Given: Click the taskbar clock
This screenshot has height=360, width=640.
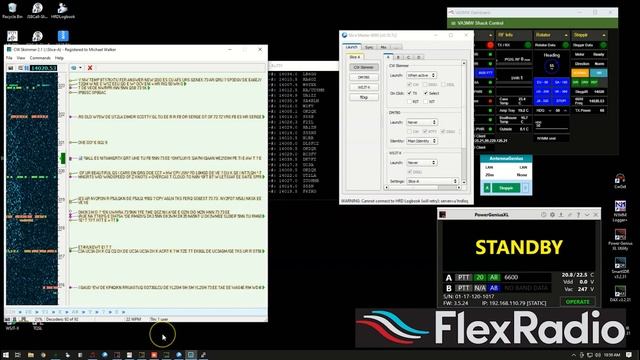Looking at the screenshot, I should [x=612, y=355].
